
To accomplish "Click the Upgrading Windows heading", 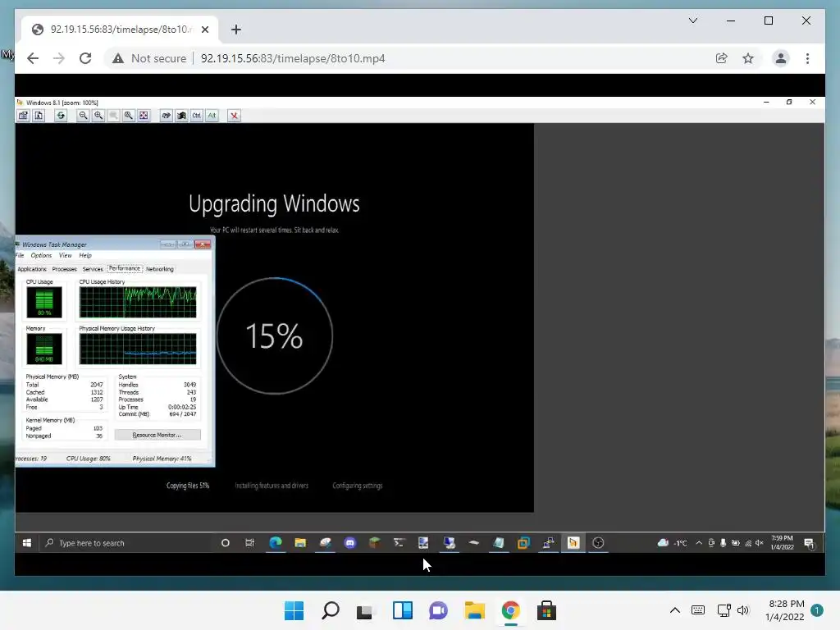I will (x=274, y=204).
